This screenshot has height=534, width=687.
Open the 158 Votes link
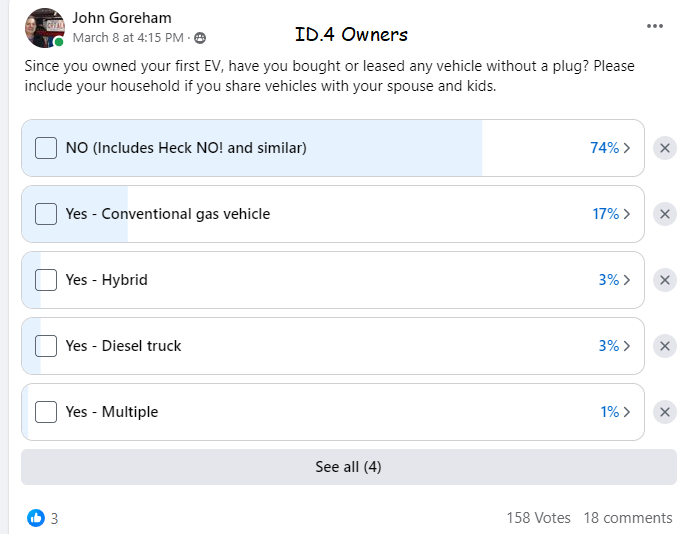pyautogui.click(x=538, y=518)
